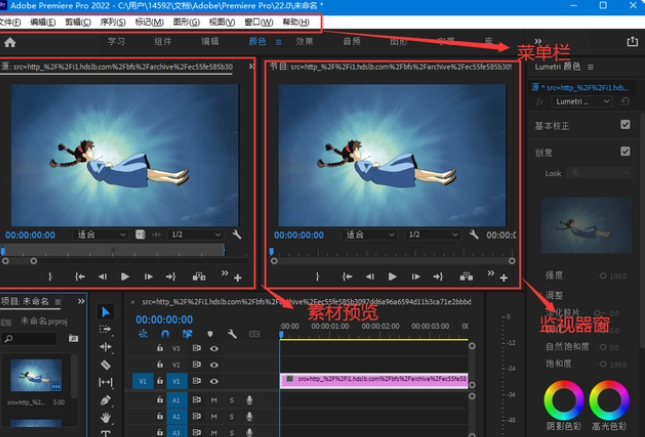This screenshot has height=437, width=645.
Task: Uncheck the 基本校正 checkbox
Action: (625, 125)
